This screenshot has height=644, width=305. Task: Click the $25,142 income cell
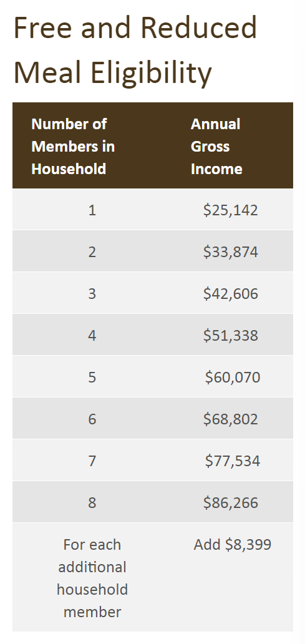(x=231, y=210)
